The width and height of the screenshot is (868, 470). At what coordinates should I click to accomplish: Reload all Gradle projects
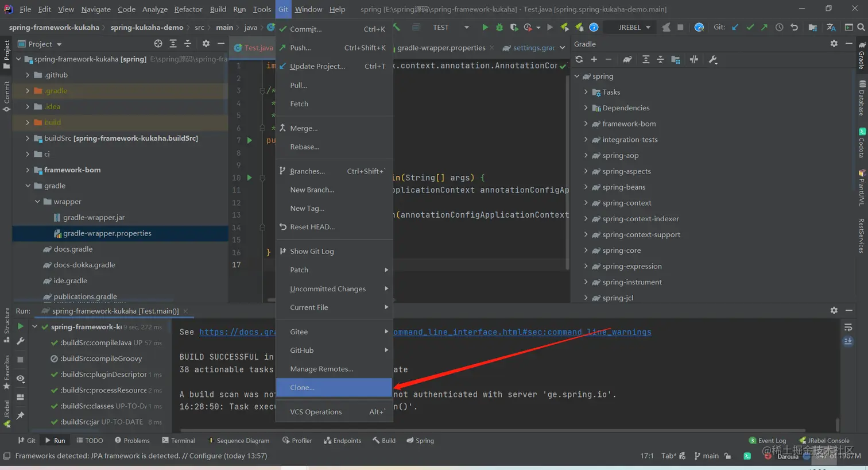coord(579,60)
